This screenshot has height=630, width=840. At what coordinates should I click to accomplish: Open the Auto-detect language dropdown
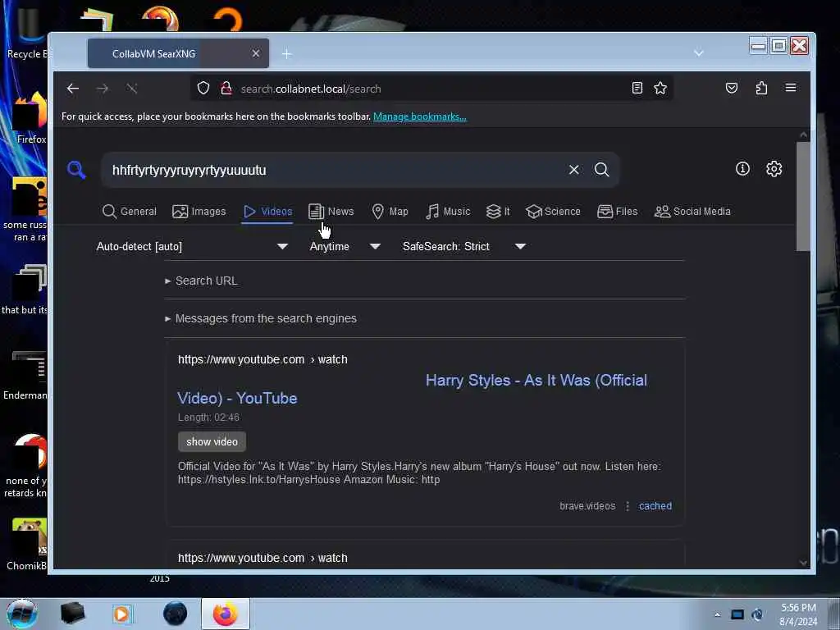[192, 246]
